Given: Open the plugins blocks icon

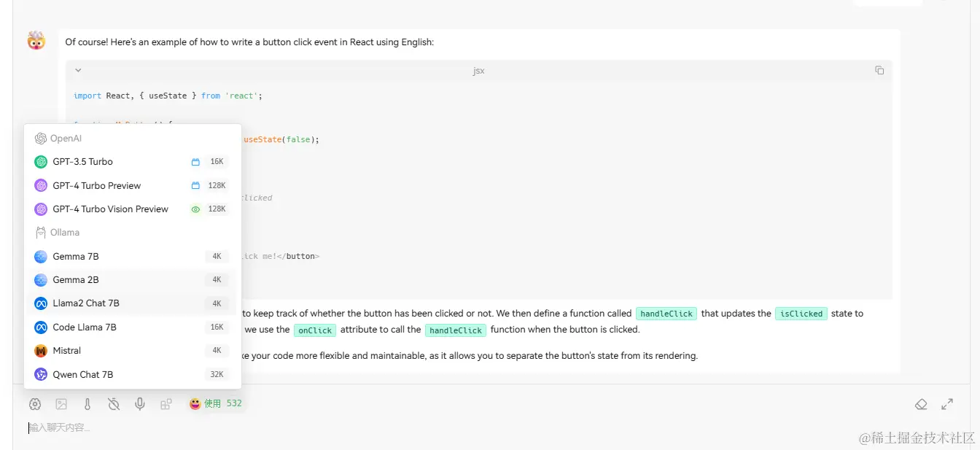Looking at the screenshot, I should pyautogui.click(x=166, y=404).
